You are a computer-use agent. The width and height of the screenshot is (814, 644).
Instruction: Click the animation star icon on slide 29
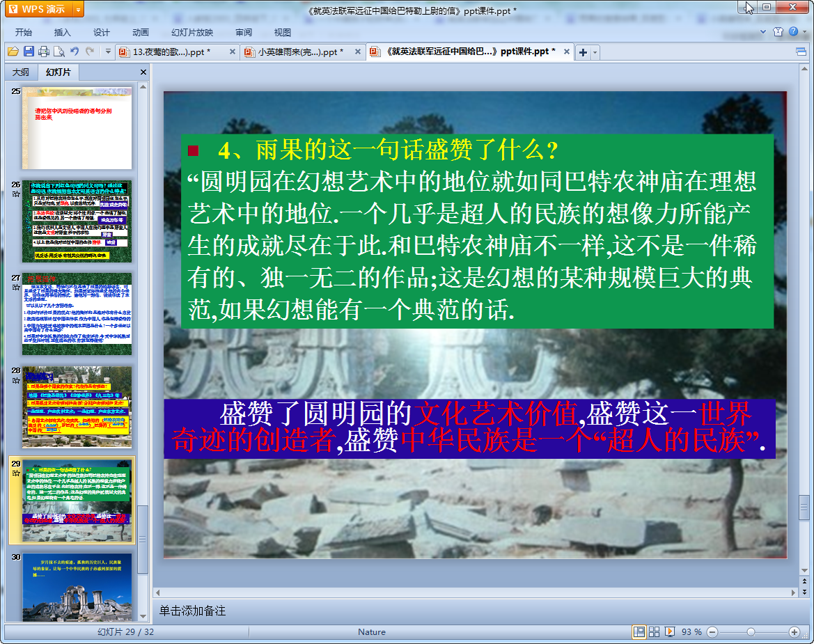(16, 473)
